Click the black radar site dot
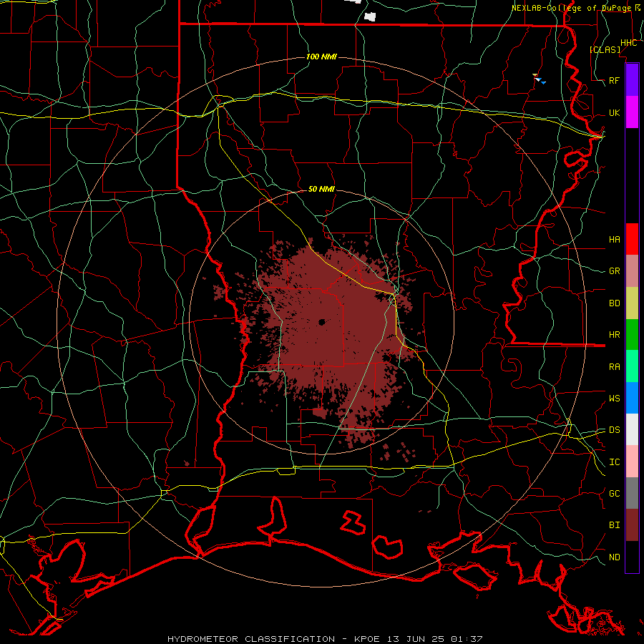Image resolution: width=644 pixels, height=644 pixels. 321,322
